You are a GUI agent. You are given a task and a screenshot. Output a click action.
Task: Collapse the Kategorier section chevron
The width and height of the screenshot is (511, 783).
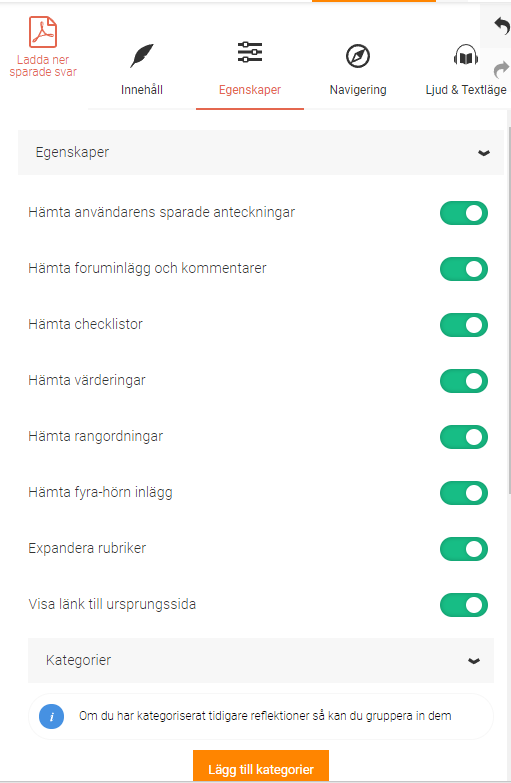tap(474, 661)
